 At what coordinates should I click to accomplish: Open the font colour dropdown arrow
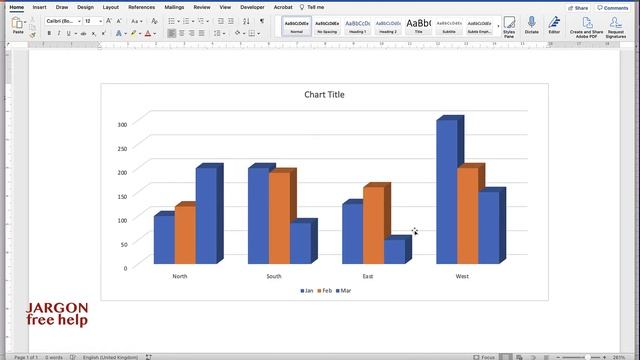coord(155,34)
